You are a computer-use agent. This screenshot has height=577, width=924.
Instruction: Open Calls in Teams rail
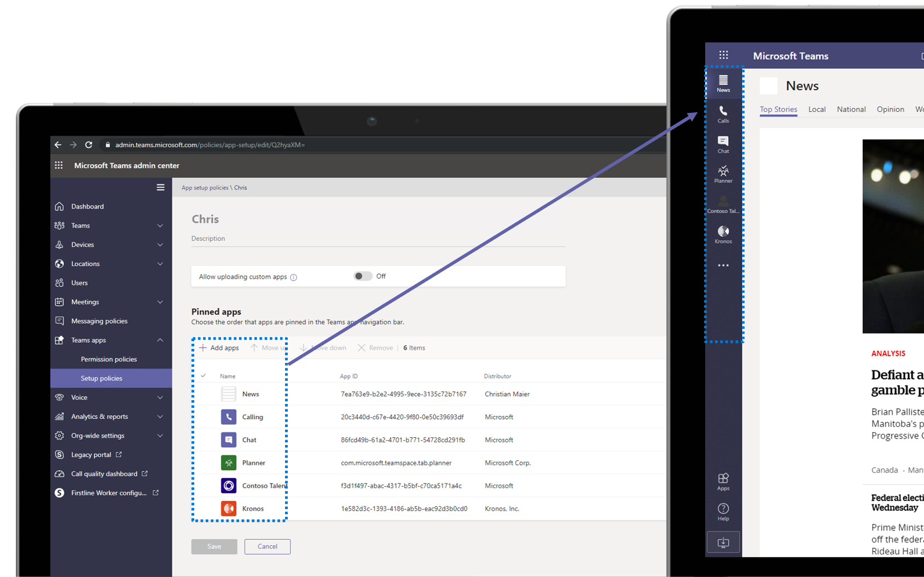pyautogui.click(x=723, y=114)
